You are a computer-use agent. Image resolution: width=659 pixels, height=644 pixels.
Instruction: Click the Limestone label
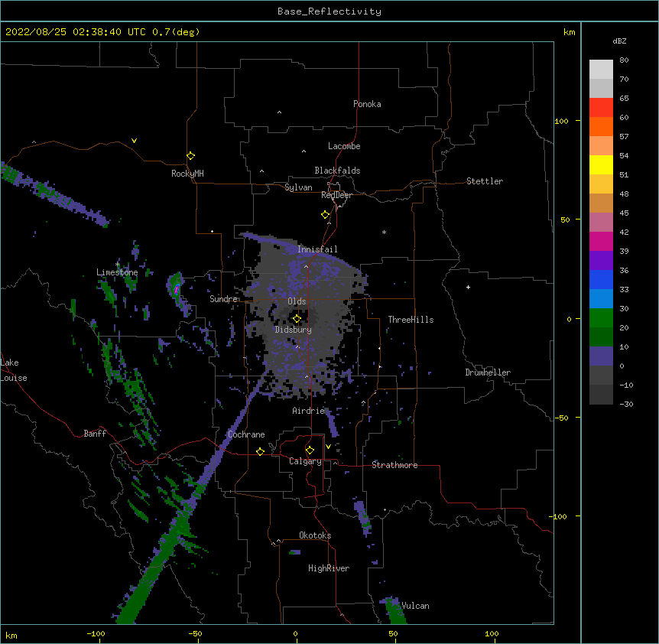tap(117, 272)
